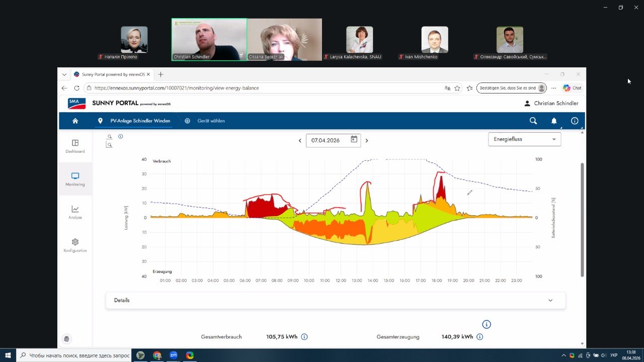The width and height of the screenshot is (644, 362).
Task: Click info icon next to Gesamterzeugung value
Action: [x=479, y=337]
